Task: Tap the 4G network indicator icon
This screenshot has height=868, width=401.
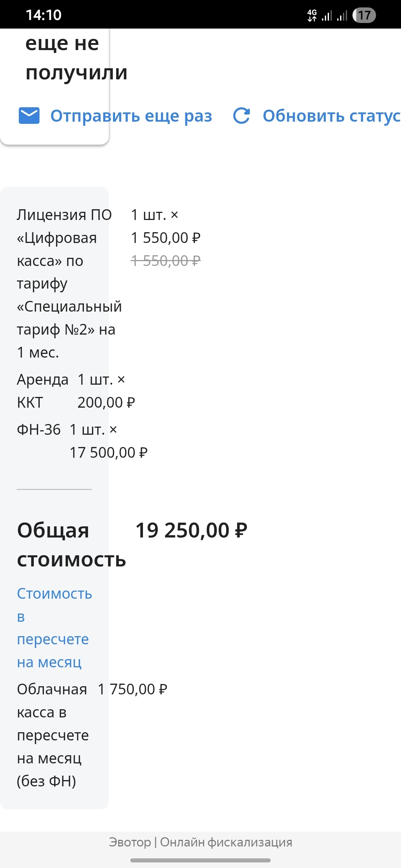Action: tap(312, 15)
